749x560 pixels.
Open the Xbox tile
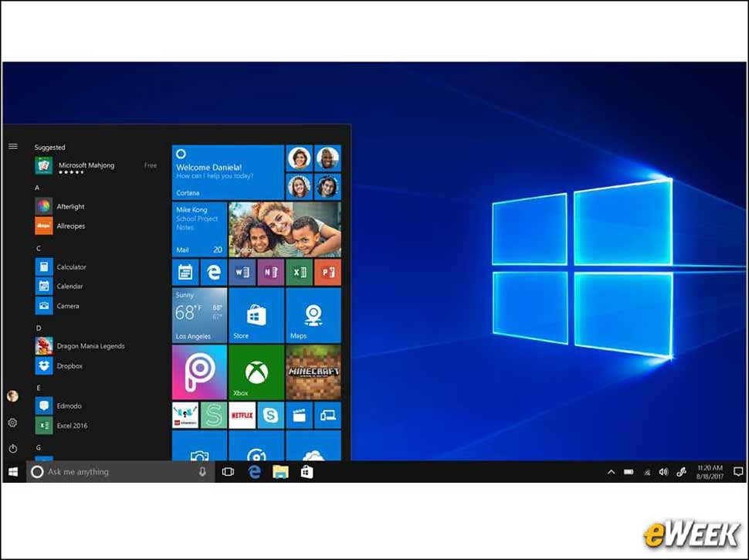point(256,373)
